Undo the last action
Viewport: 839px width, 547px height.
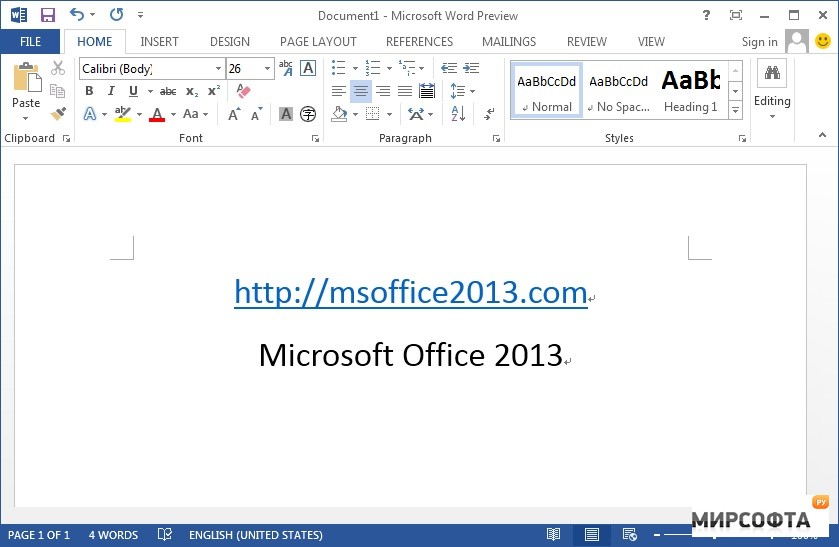coord(77,14)
